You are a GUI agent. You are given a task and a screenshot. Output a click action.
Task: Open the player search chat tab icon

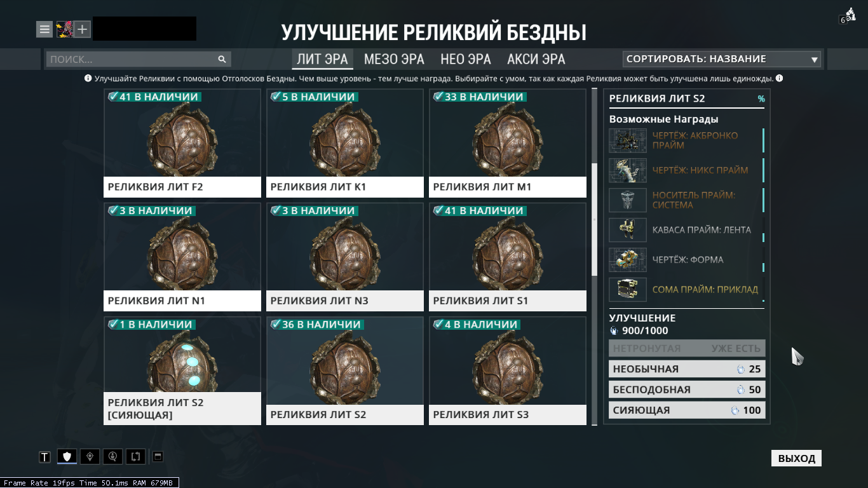(113, 456)
